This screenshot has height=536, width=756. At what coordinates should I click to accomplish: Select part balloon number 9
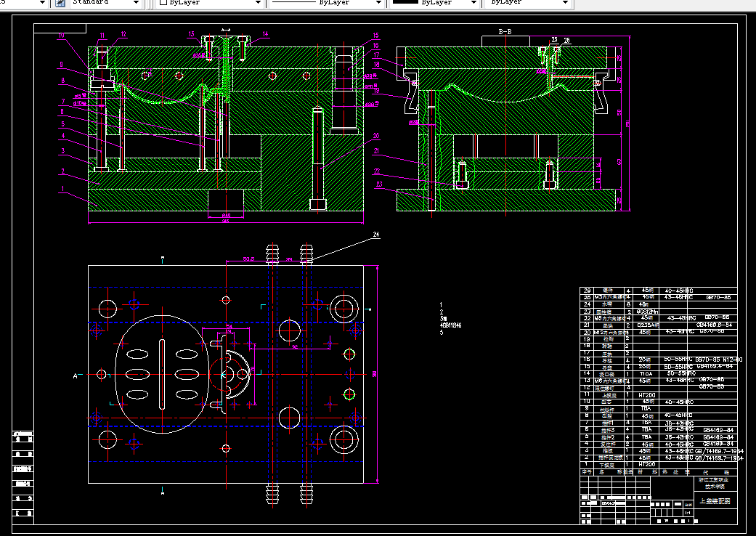pos(61,64)
